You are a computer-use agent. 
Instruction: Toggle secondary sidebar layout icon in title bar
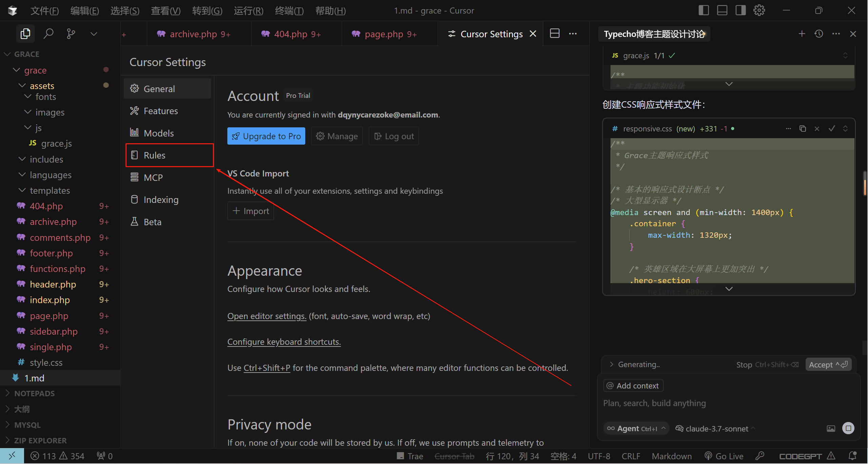pyautogui.click(x=740, y=10)
